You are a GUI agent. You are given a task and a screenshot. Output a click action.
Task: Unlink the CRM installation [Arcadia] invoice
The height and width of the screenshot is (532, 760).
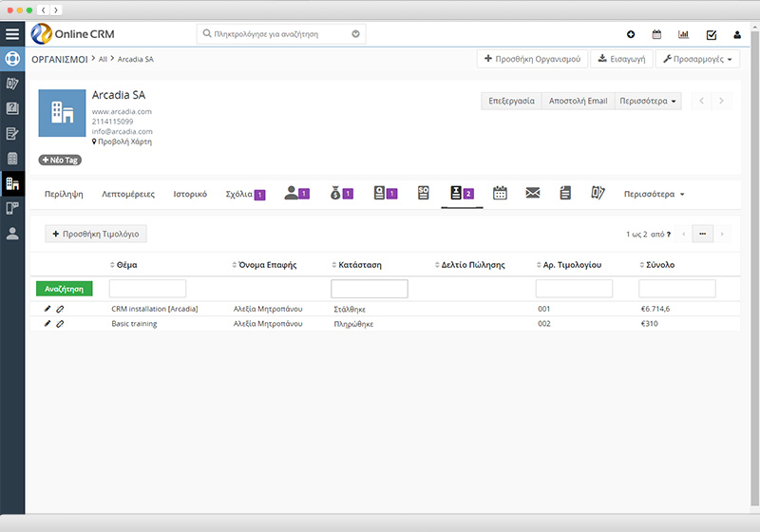pos(60,309)
